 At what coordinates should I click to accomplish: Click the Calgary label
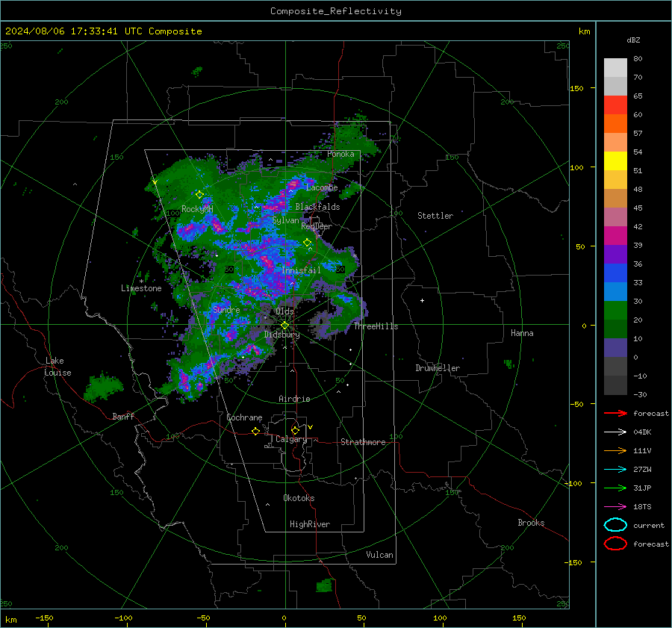(291, 439)
